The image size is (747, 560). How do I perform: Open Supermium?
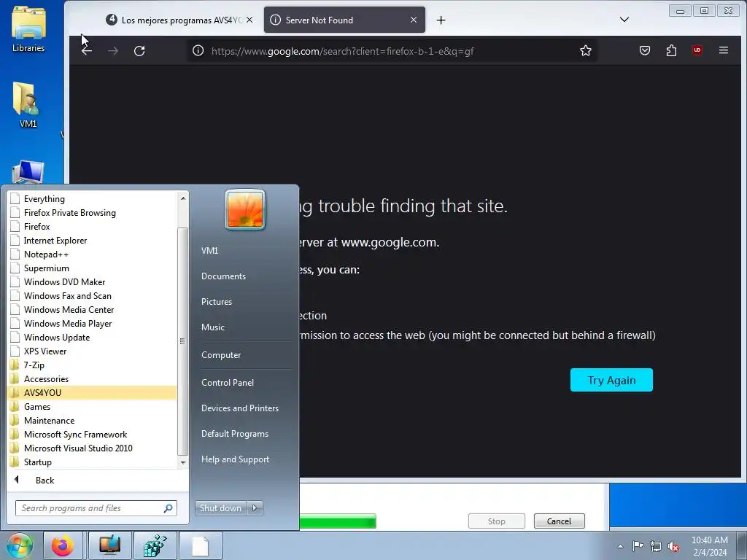pos(93,268)
